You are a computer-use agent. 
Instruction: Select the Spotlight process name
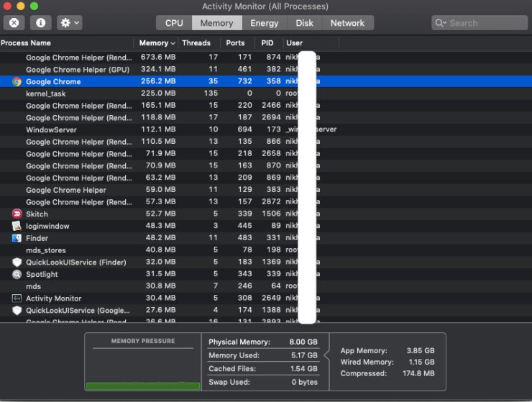[x=42, y=274]
